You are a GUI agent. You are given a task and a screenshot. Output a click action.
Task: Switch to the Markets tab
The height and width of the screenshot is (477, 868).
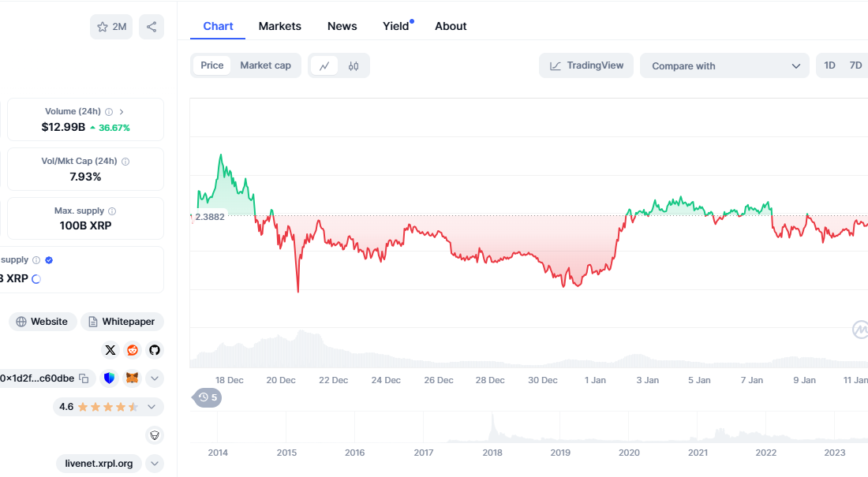pyautogui.click(x=280, y=26)
